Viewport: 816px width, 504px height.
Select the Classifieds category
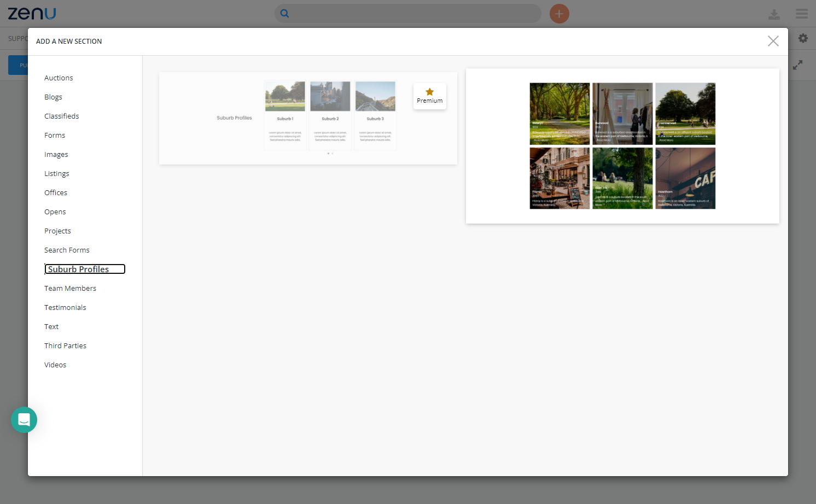pos(62,116)
